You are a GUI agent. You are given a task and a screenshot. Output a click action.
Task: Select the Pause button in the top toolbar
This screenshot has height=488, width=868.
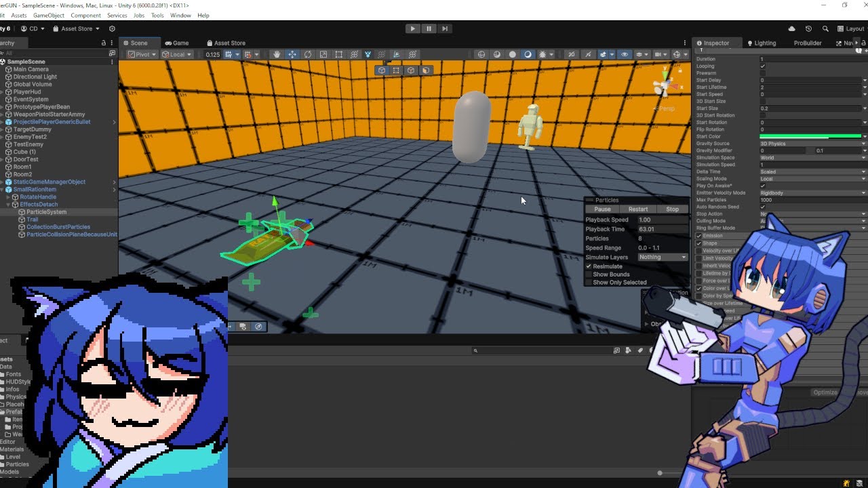pos(429,28)
